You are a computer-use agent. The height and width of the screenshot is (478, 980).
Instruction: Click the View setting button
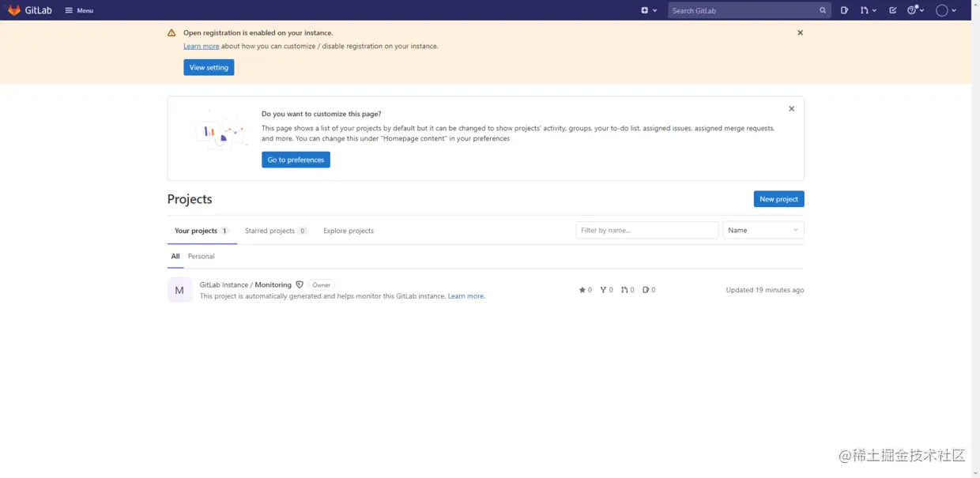(209, 67)
